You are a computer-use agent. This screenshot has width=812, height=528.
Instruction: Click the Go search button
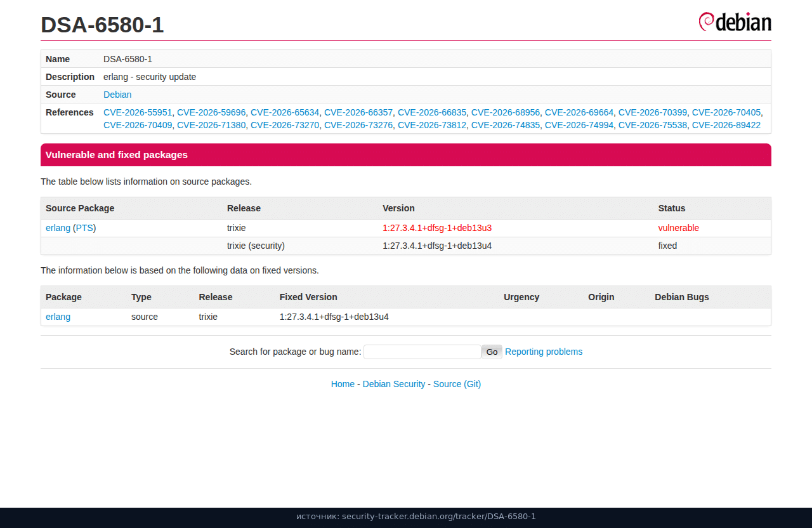click(x=492, y=352)
